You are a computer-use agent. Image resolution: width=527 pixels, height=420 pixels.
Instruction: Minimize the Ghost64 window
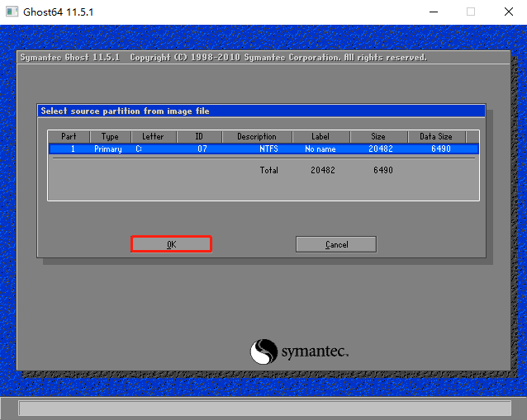434,12
